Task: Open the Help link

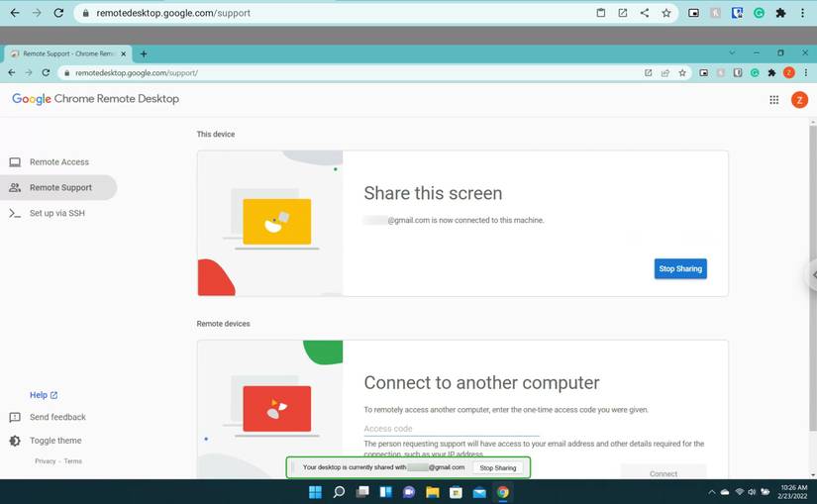Action: [x=44, y=395]
